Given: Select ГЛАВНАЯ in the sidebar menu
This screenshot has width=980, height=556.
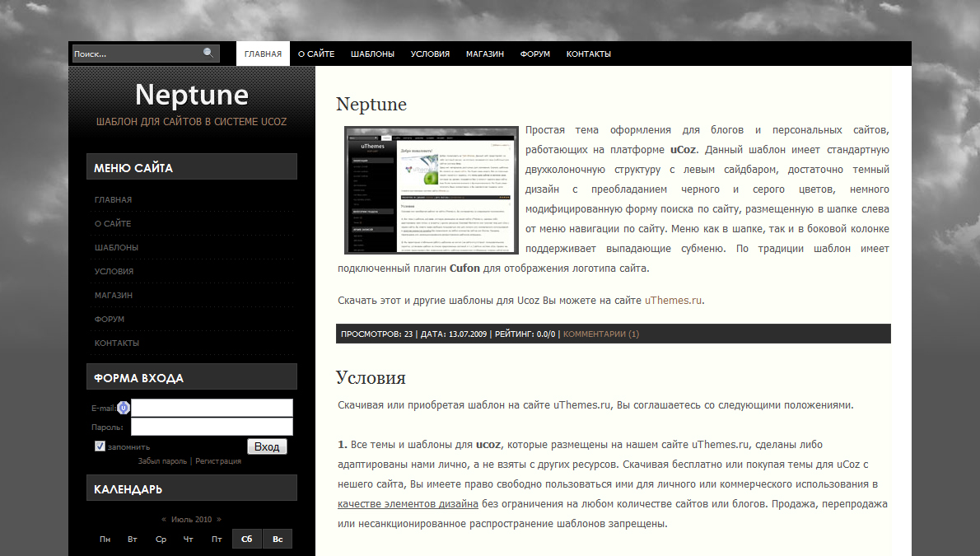Looking at the screenshot, I should click(x=113, y=199).
